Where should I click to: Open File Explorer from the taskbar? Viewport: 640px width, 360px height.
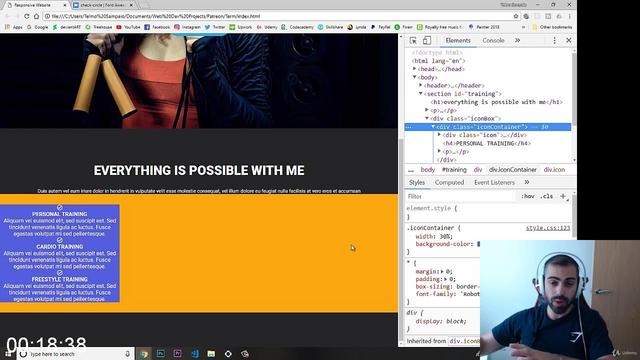(x=211, y=354)
